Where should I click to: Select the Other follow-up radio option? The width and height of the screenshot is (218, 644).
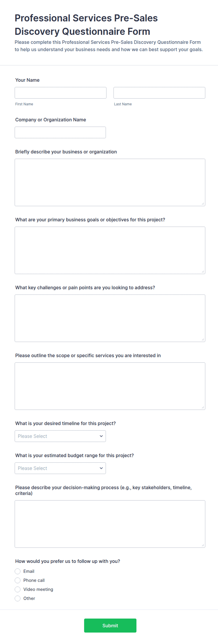point(17,598)
